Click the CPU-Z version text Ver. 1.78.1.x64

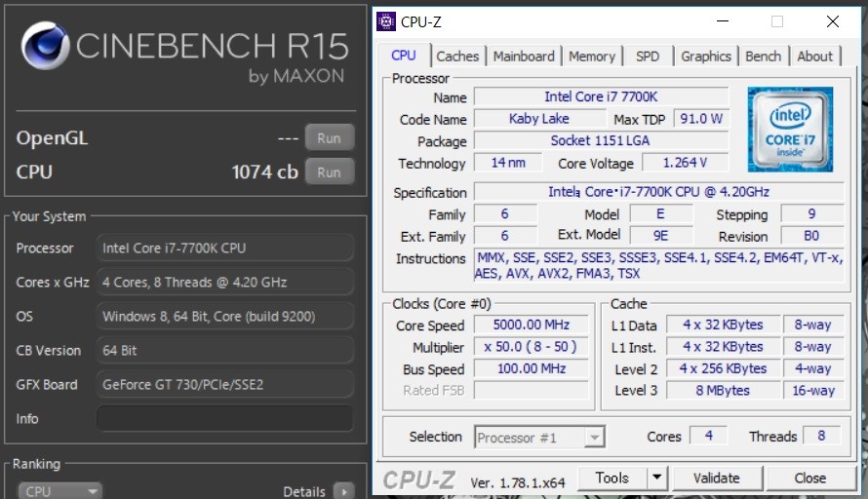tap(518, 483)
